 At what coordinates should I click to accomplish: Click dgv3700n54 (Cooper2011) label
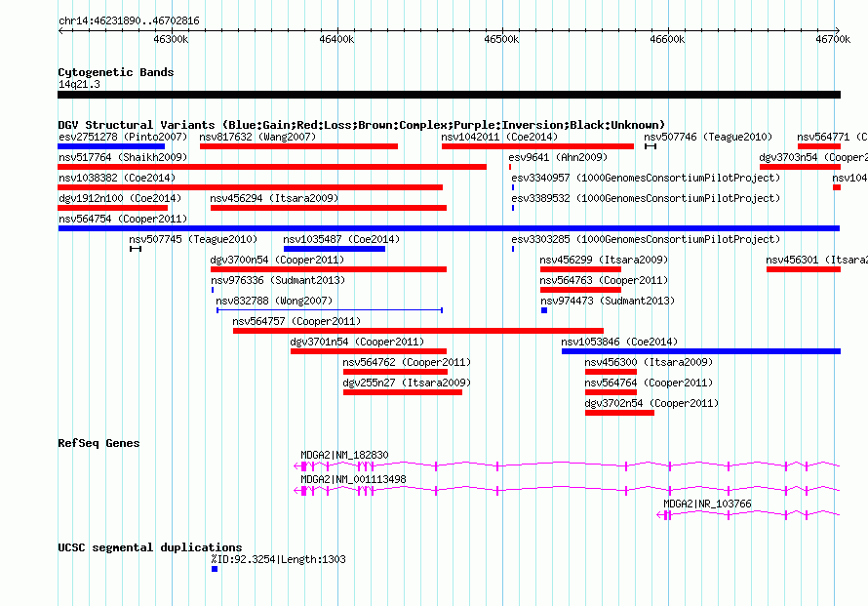pos(277,260)
